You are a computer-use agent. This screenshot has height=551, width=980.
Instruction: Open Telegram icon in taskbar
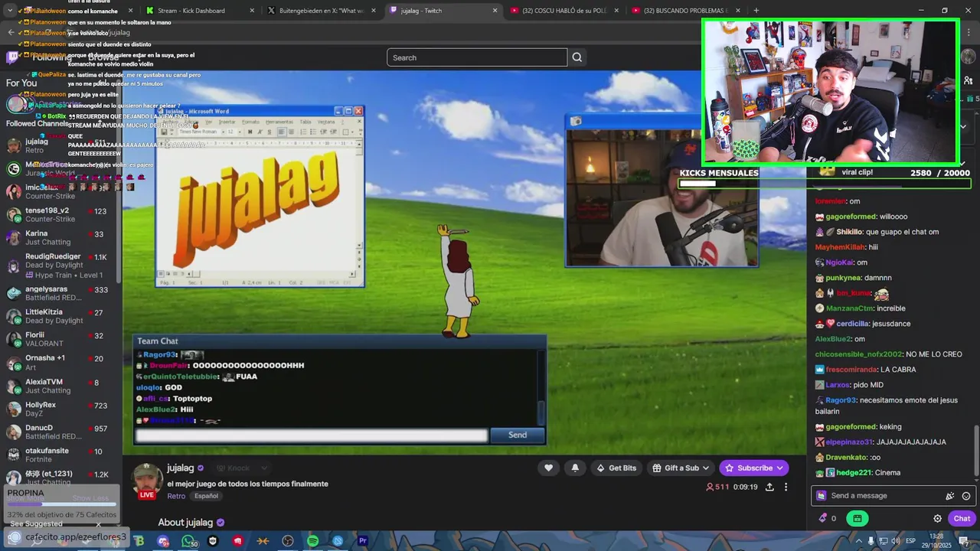click(x=338, y=541)
